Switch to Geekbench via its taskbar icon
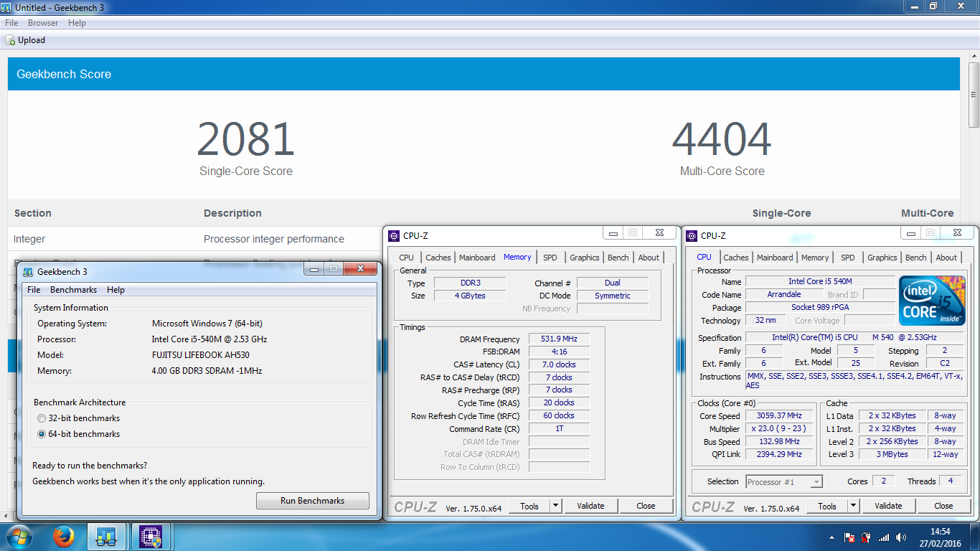 pos(107,537)
